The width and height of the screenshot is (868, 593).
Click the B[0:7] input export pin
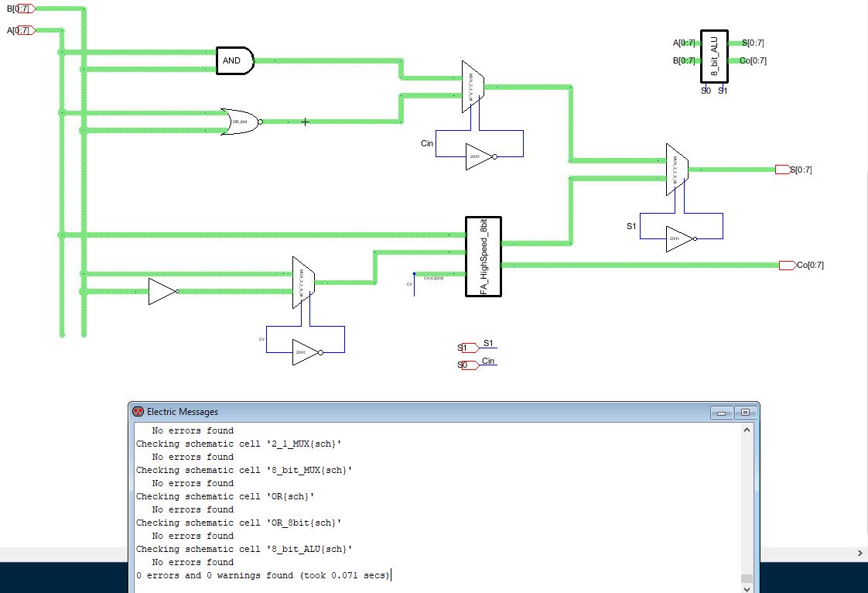(x=27, y=9)
